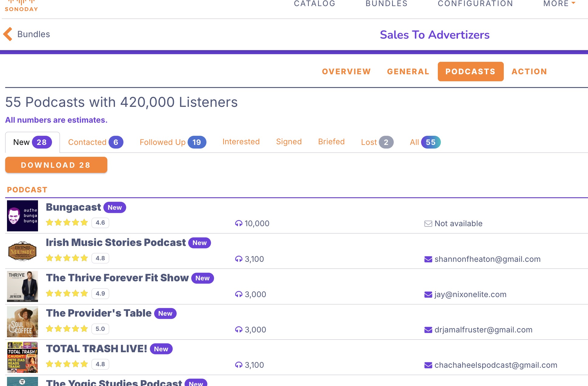Click the Sonoday logo
This screenshot has height=386, width=588.
21,6
